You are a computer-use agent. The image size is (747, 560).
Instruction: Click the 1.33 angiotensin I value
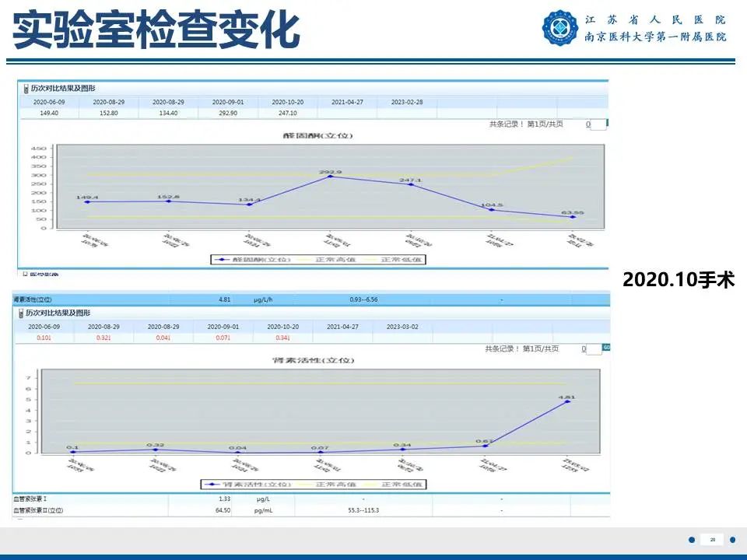(224, 499)
